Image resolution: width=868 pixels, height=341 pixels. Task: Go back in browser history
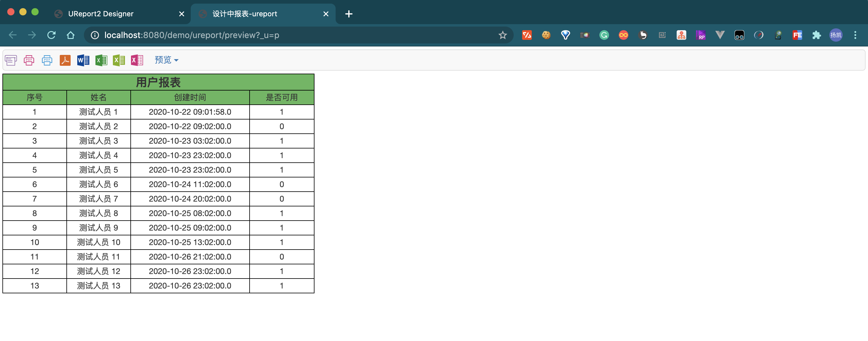pyautogui.click(x=13, y=35)
